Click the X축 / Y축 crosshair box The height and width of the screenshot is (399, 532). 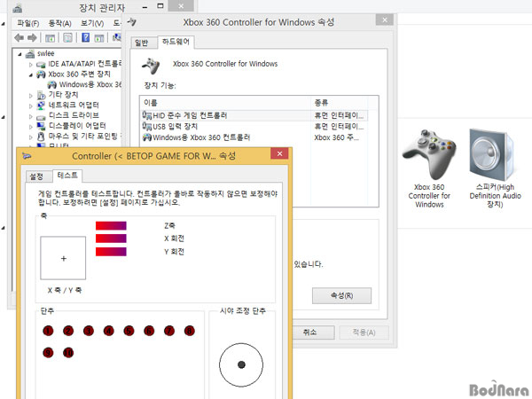tap(63, 258)
